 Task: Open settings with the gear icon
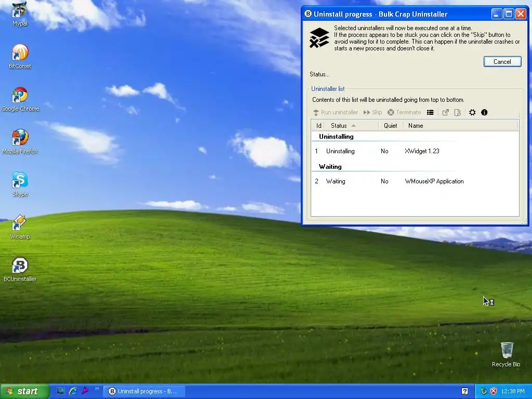[x=472, y=112]
